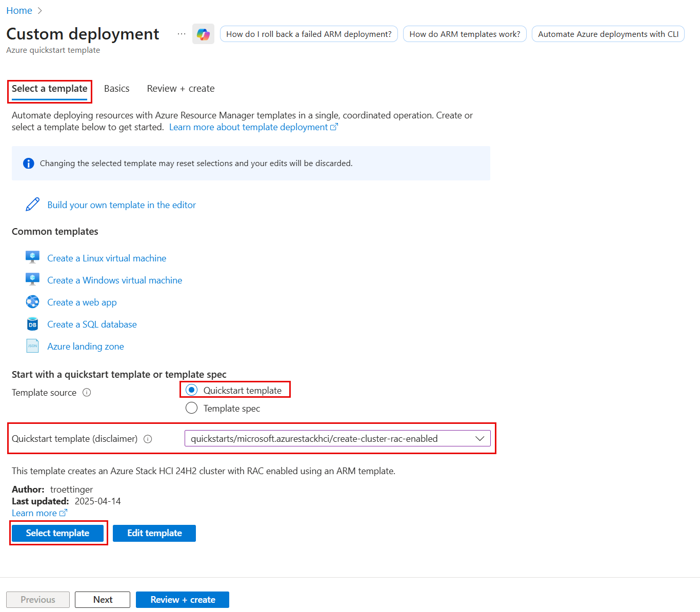Click the Next button
This screenshot has height=612, width=700.
click(x=103, y=600)
